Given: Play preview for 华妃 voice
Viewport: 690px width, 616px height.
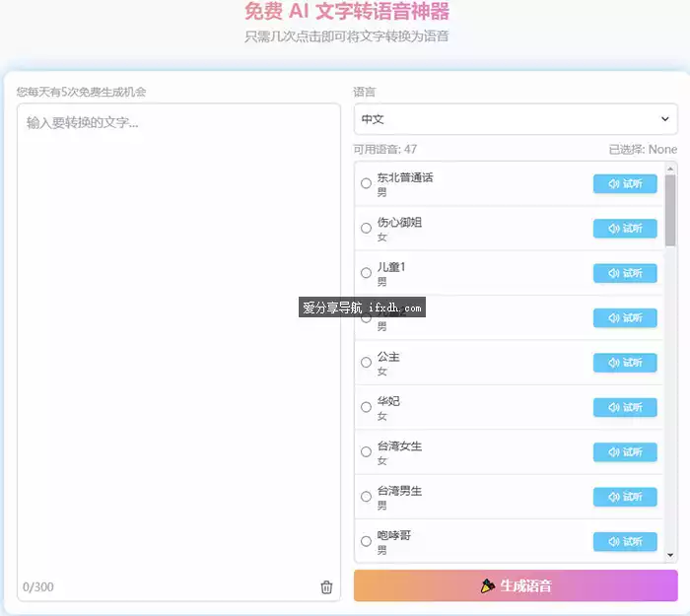Looking at the screenshot, I should pyautogui.click(x=625, y=407).
